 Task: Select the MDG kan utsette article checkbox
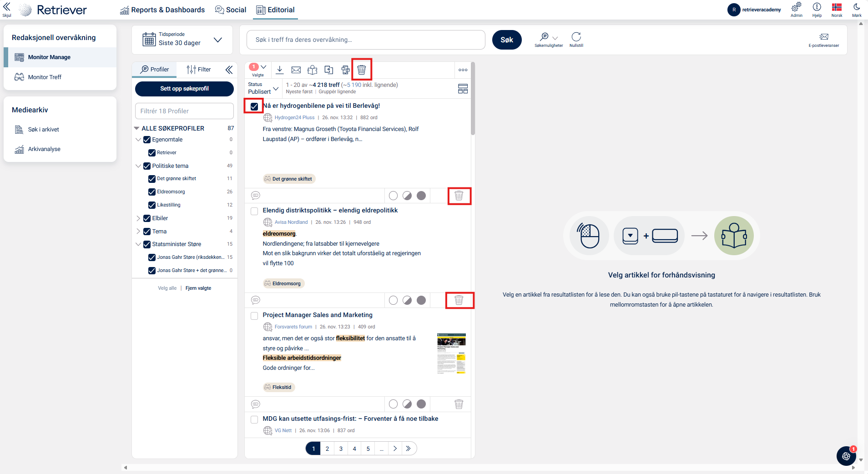coord(254,419)
